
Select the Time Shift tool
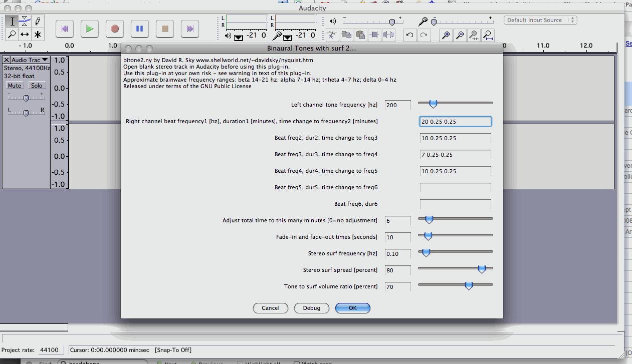click(x=25, y=34)
